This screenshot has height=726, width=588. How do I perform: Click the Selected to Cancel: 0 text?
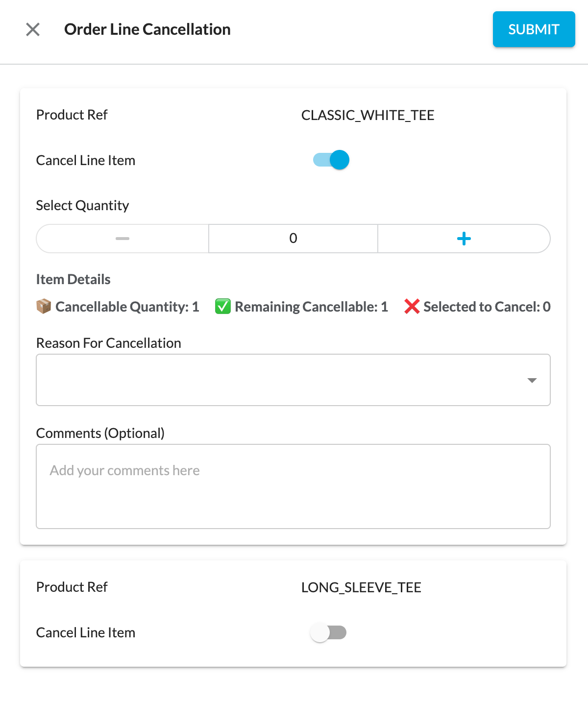point(487,307)
